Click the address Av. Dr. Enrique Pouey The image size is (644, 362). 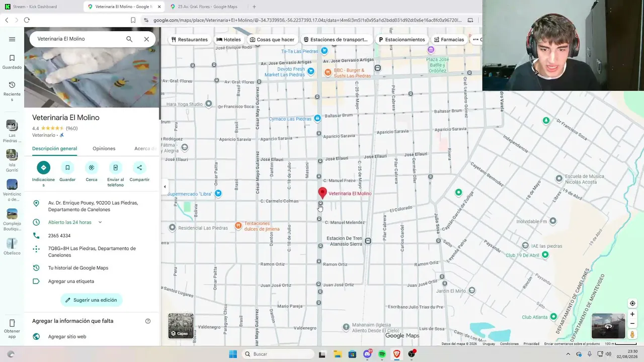[93, 206]
